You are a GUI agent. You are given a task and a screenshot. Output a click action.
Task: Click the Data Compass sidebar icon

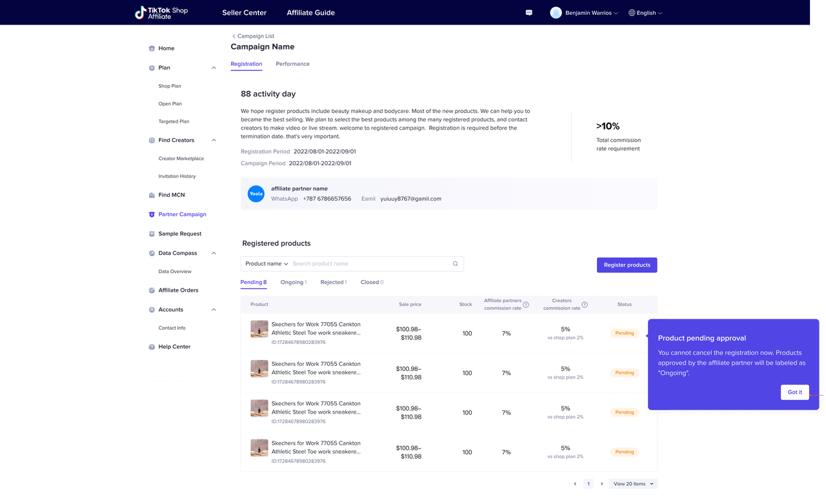tap(152, 253)
